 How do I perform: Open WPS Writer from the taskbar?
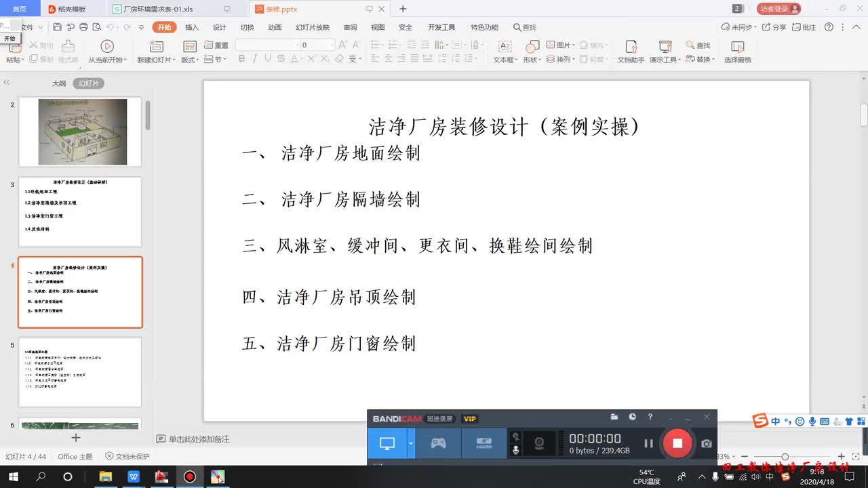point(134,476)
